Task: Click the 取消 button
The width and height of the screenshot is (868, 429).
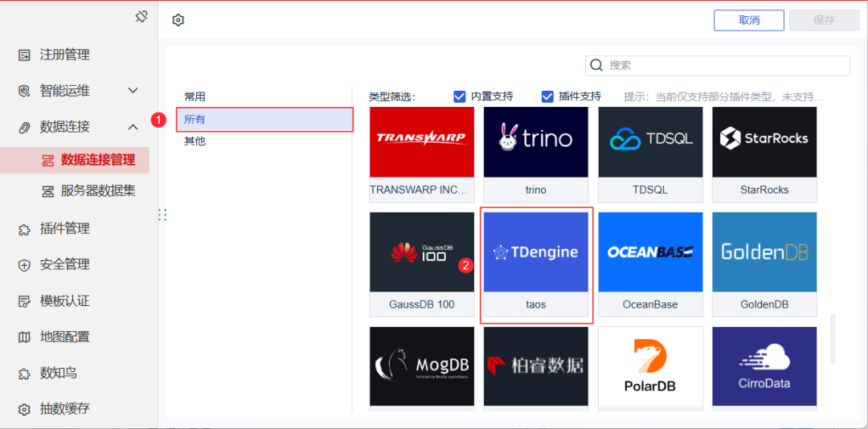Action: 749,20
